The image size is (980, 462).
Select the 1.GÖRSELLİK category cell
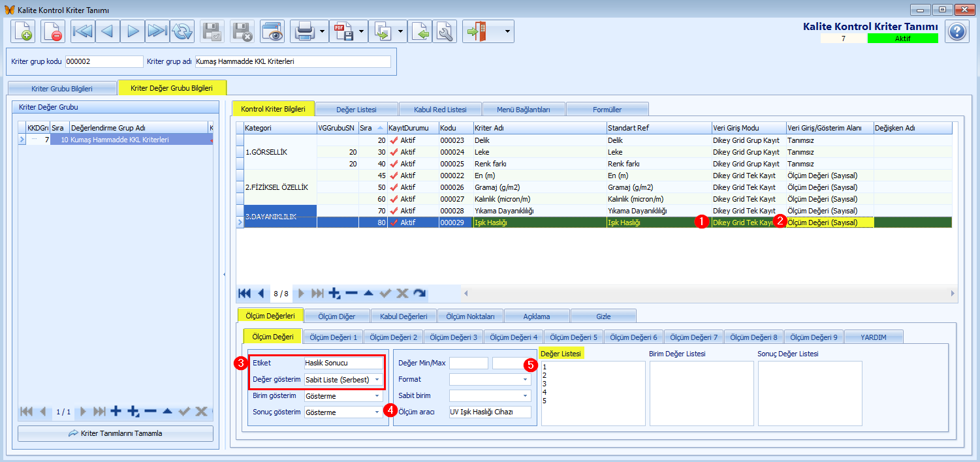pyautogui.click(x=280, y=152)
